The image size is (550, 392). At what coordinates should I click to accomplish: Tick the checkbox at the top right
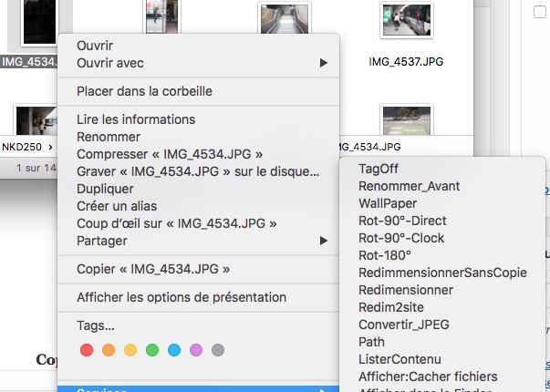[539, 13]
